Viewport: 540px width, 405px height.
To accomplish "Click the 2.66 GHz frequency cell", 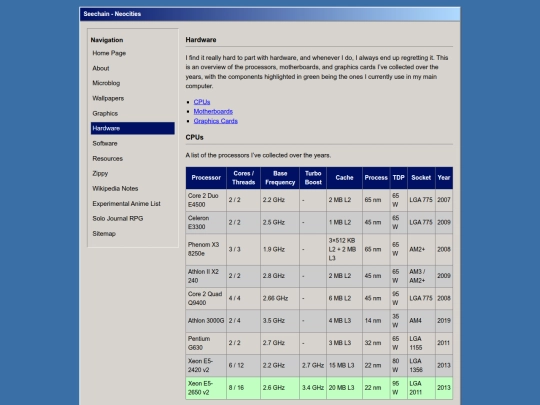I will pos(280,298).
